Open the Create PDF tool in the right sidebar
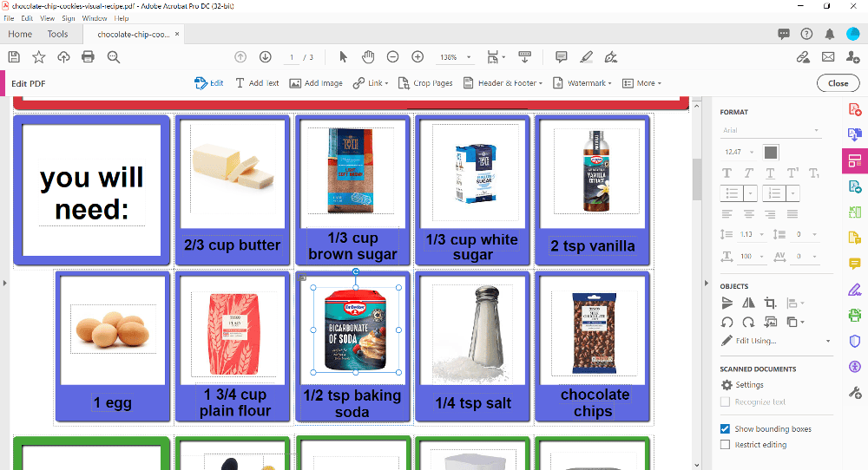The height and width of the screenshot is (470, 868). pos(855,109)
